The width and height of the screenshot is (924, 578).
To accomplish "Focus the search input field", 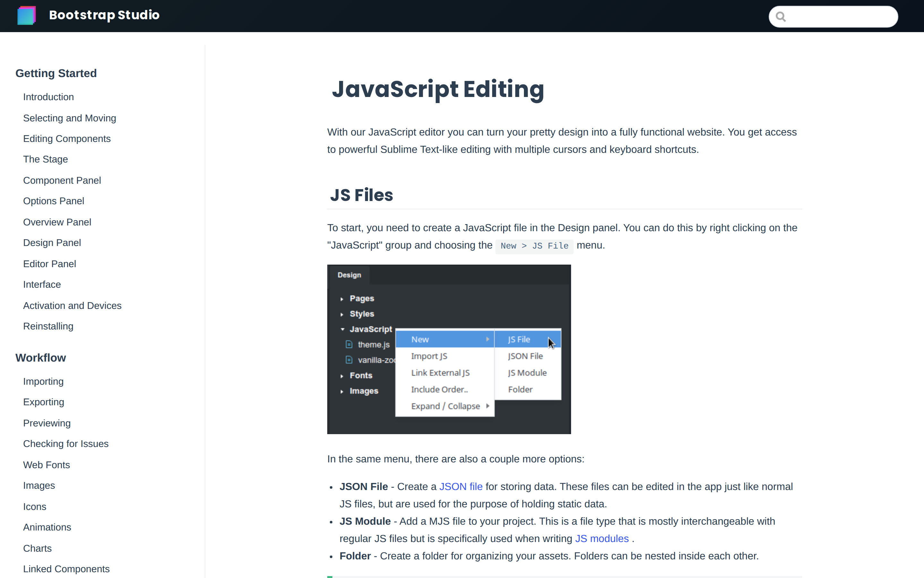I will click(x=833, y=16).
